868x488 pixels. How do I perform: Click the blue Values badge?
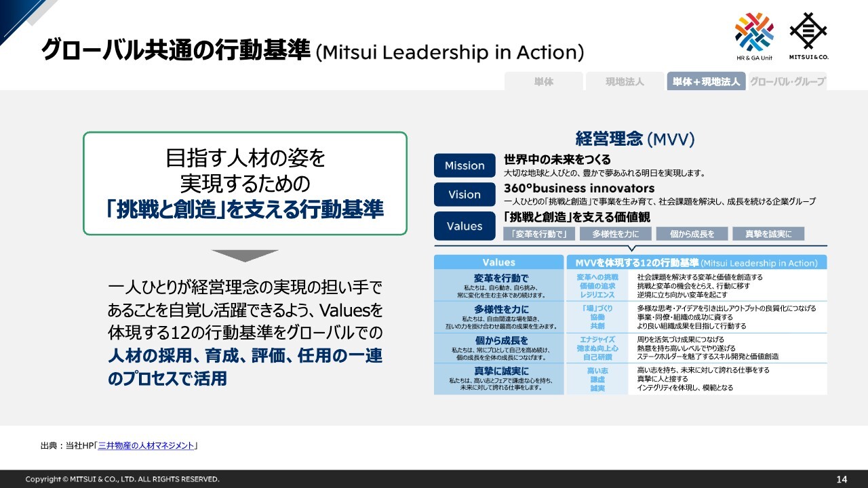465,226
